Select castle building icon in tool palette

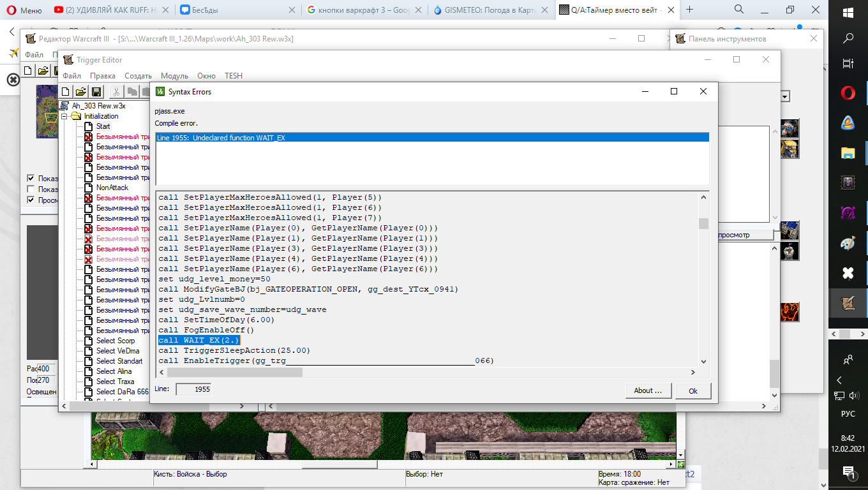(x=789, y=230)
